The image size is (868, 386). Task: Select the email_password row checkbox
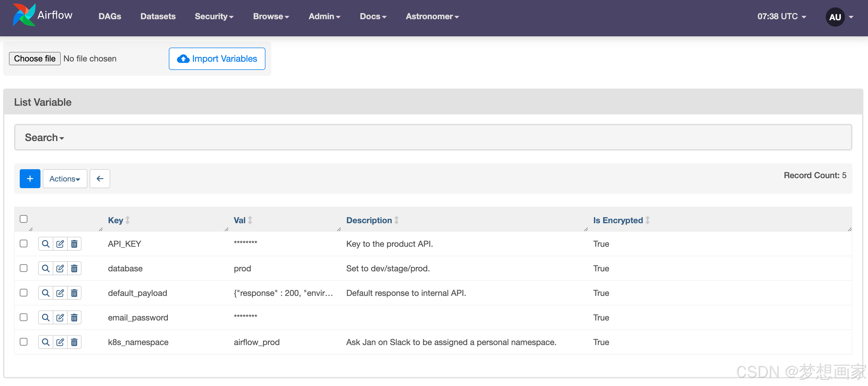[24, 317]
